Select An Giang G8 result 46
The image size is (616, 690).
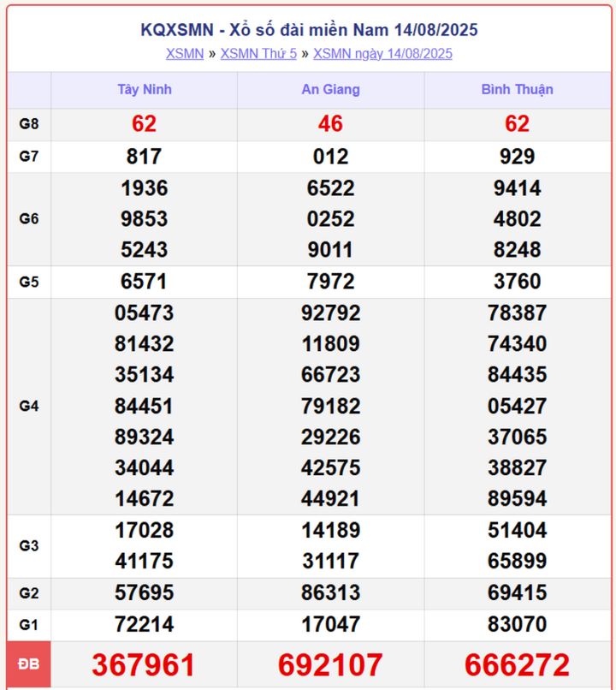point(330,123)
